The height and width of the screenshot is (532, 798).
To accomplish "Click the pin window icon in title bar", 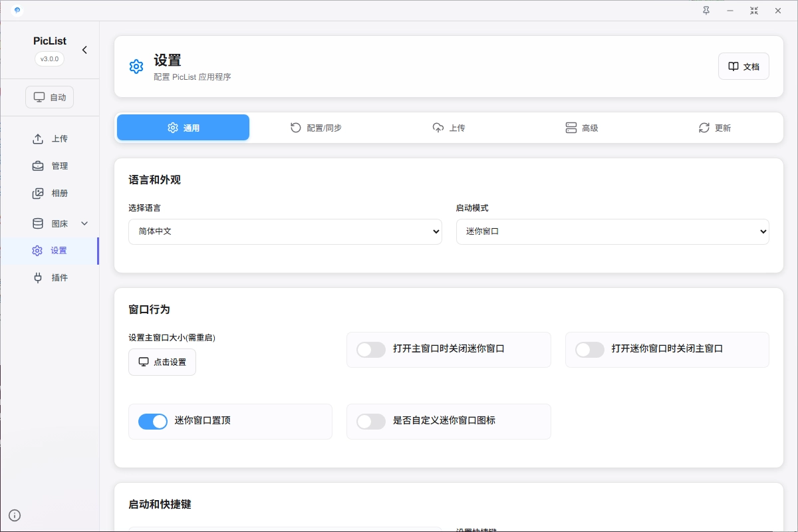I will [x=706, y=11].
